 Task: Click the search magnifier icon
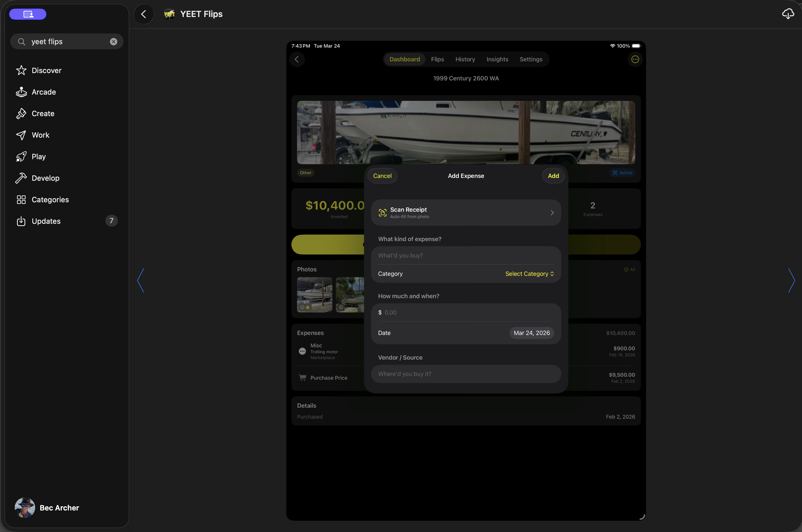[21, 41]
